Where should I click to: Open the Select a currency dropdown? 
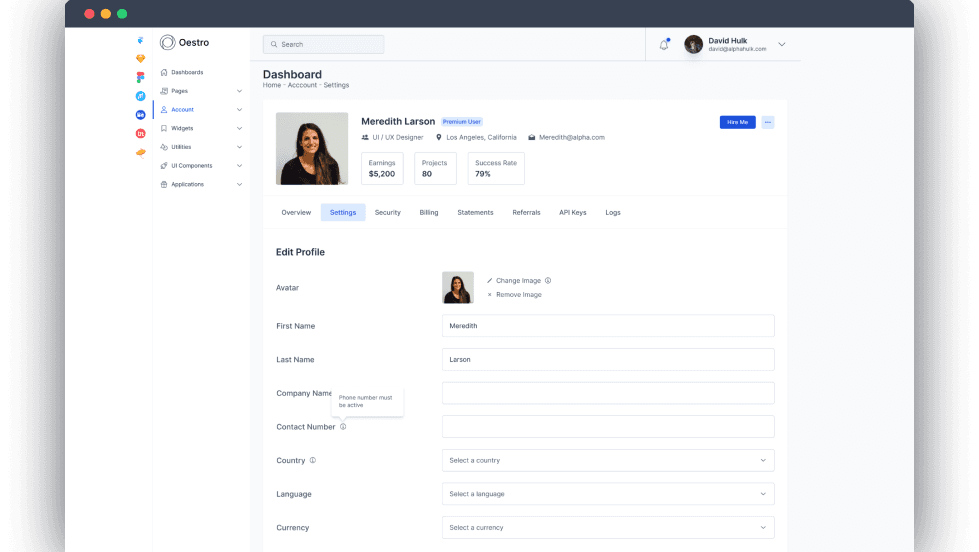[x=608, y=528]
